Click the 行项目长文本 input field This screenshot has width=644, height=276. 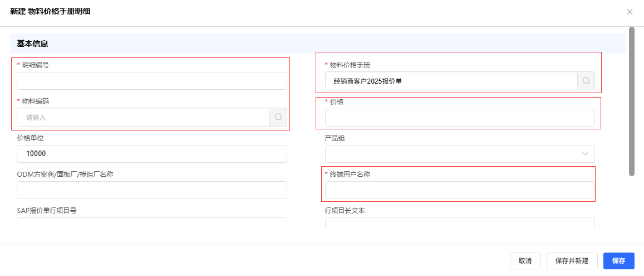(459, 222)
